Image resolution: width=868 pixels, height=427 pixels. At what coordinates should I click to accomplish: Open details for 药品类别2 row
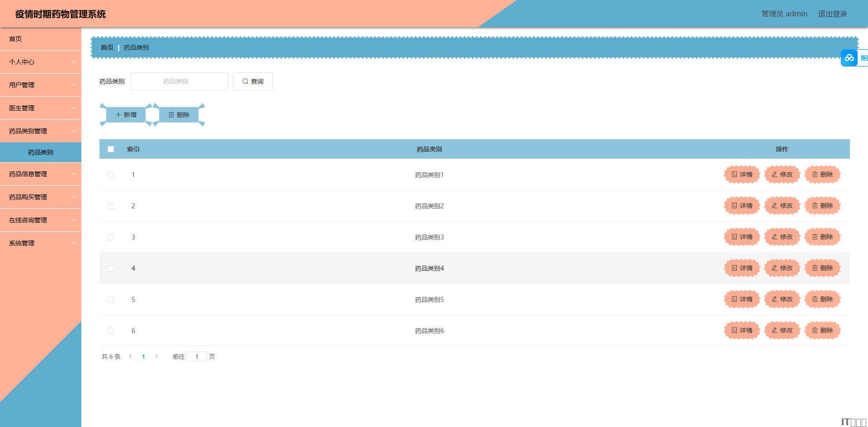(x=742, y=206)
